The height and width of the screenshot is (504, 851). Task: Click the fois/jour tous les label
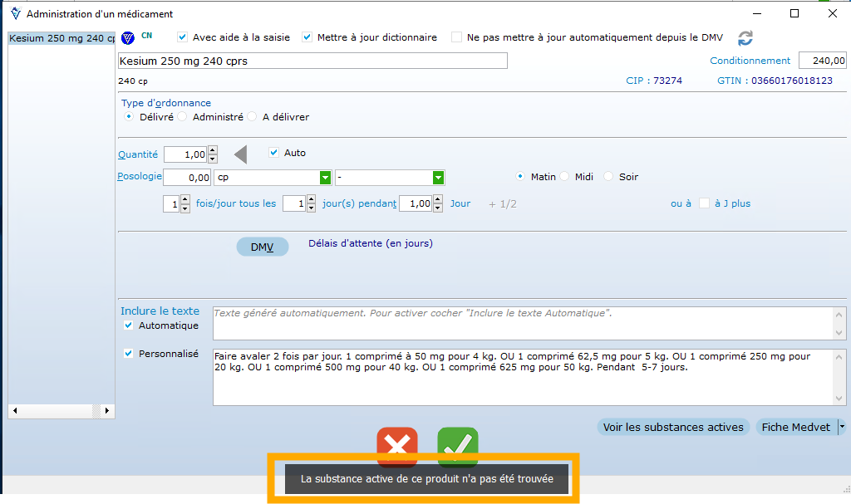tap(235, 203)
